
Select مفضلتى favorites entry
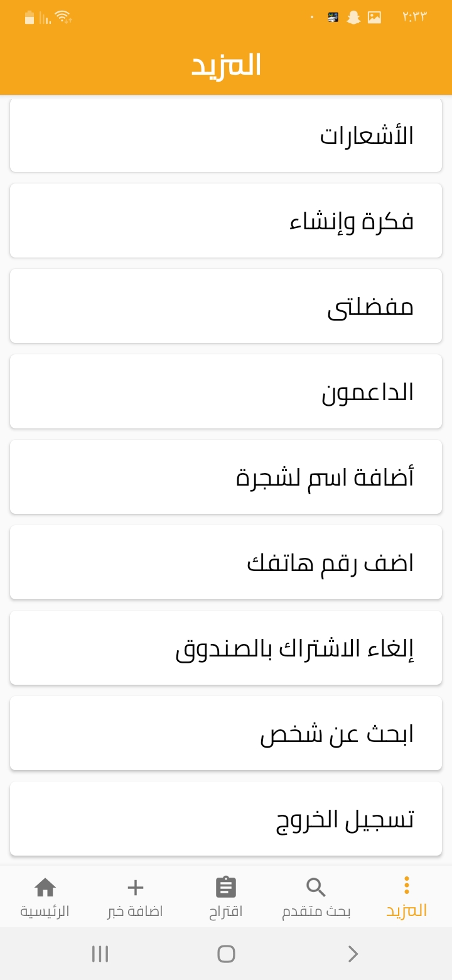[226, 306]
